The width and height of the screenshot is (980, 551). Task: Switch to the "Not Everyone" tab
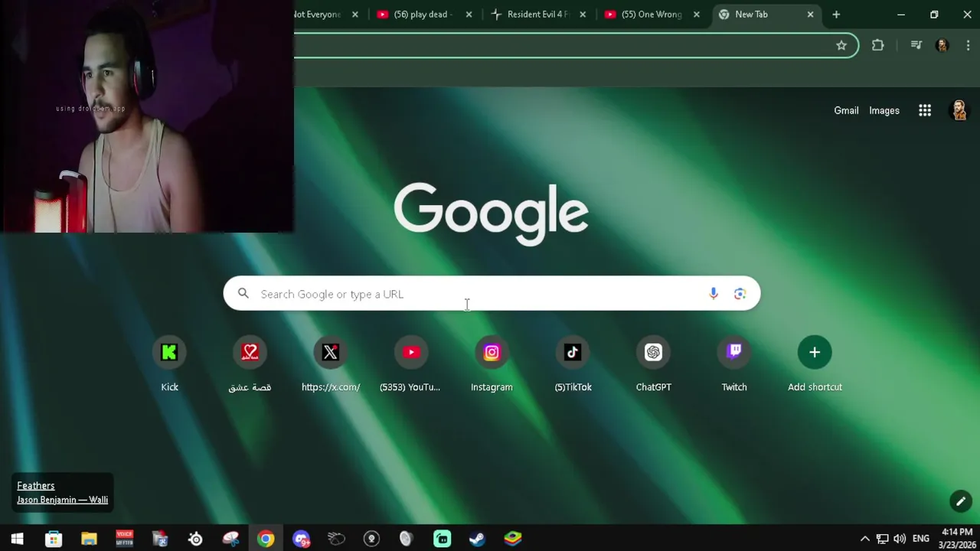pyautogui.click(x=318, y=15)
